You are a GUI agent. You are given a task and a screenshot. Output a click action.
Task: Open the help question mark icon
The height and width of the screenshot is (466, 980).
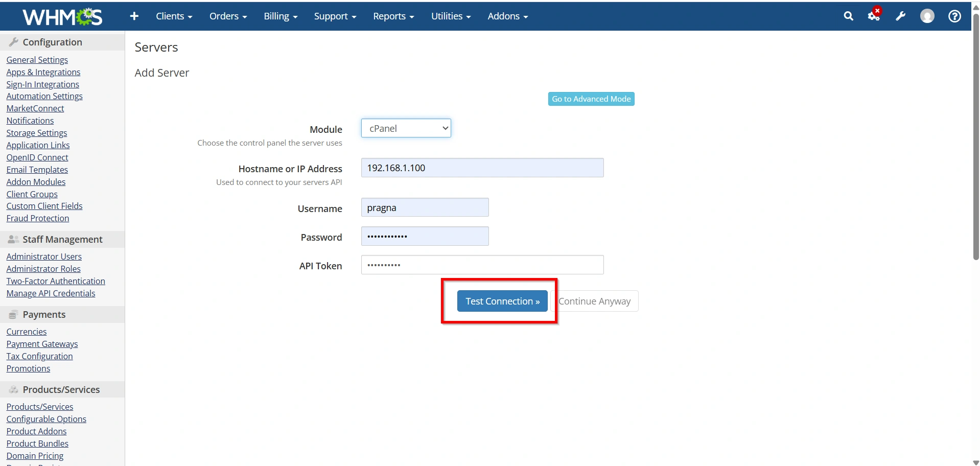click(x=954, y=16)
